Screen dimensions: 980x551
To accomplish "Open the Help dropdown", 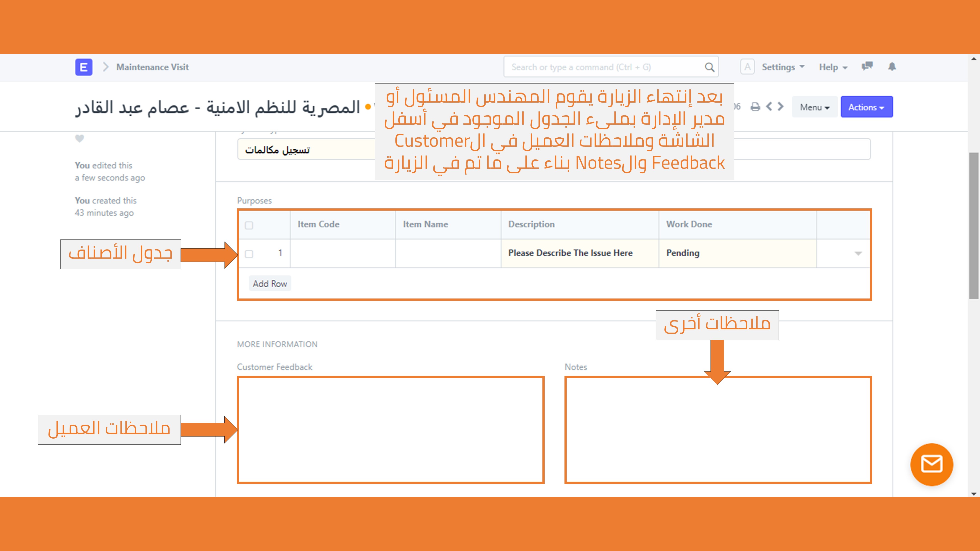I will point(833,67).
